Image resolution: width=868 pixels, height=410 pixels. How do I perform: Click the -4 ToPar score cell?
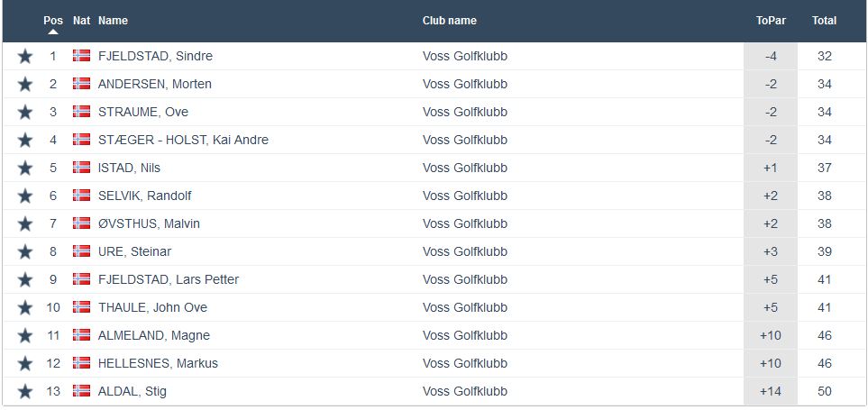coord(771,57)
